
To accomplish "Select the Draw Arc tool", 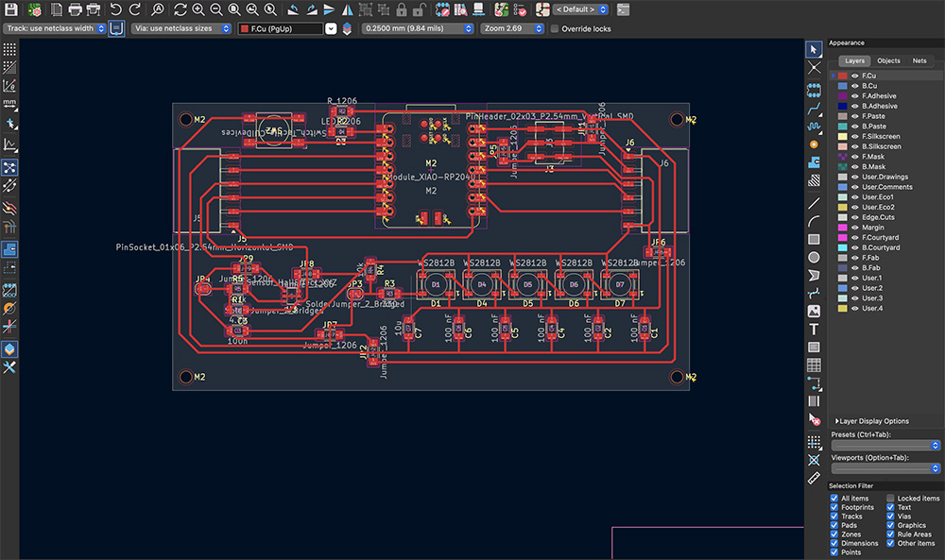I will coord(814,222).
